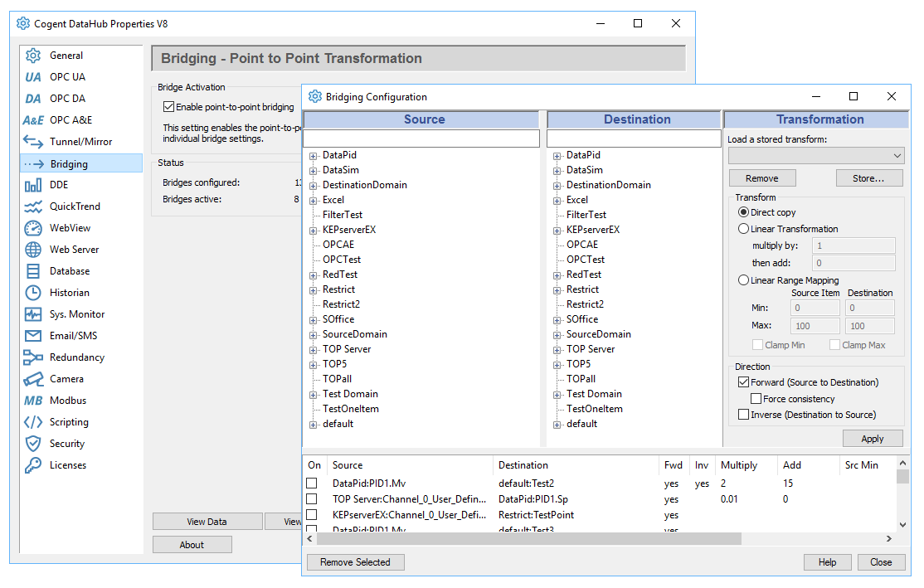The height and width of the screenshot is (588, 924).
Task: Open the Redundancy icon
Action: (33, 357)
